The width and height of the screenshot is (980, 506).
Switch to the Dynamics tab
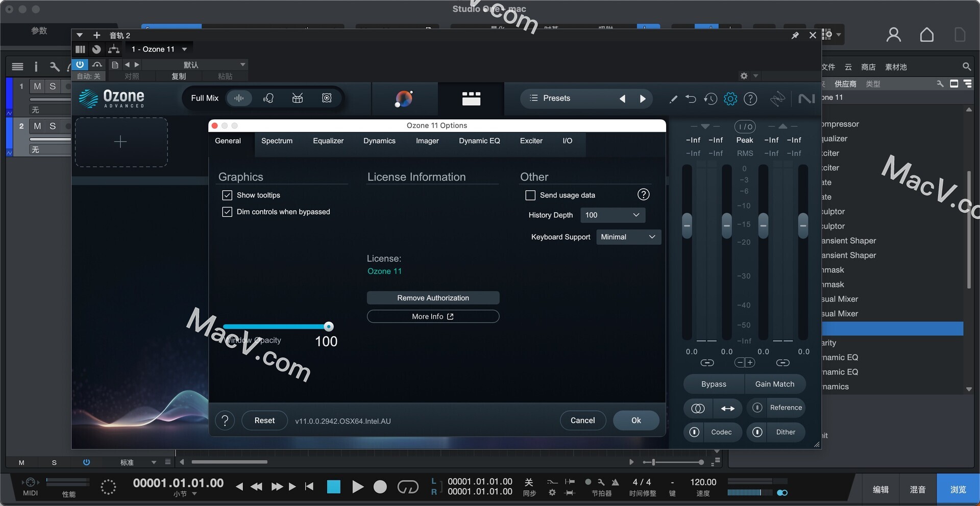tap(379, 141)
